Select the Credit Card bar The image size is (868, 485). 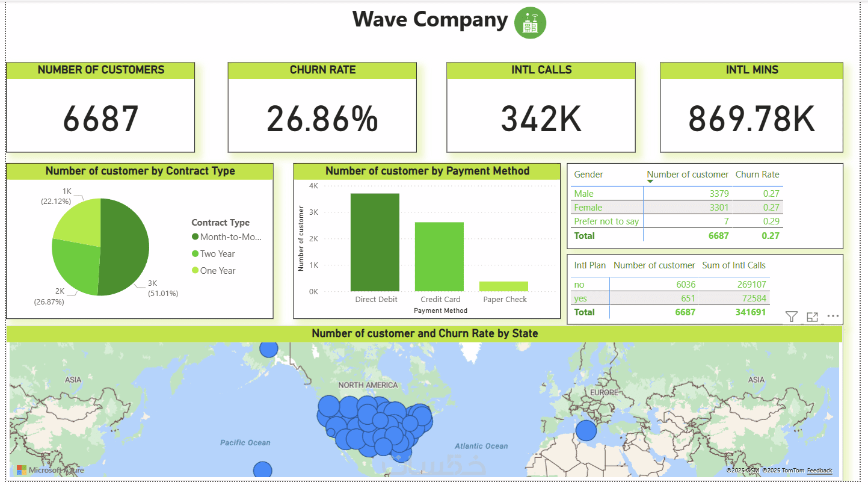[439, 257]
